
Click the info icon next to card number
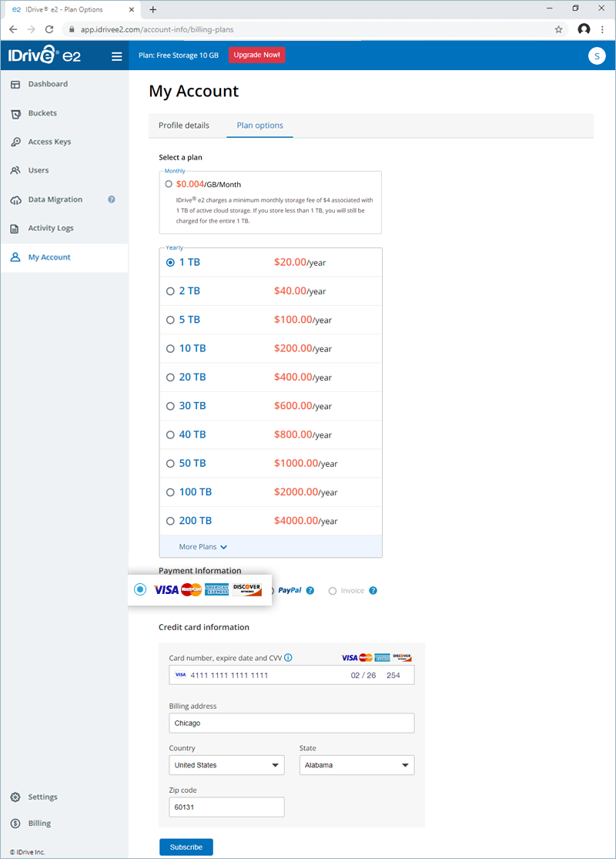286,657
